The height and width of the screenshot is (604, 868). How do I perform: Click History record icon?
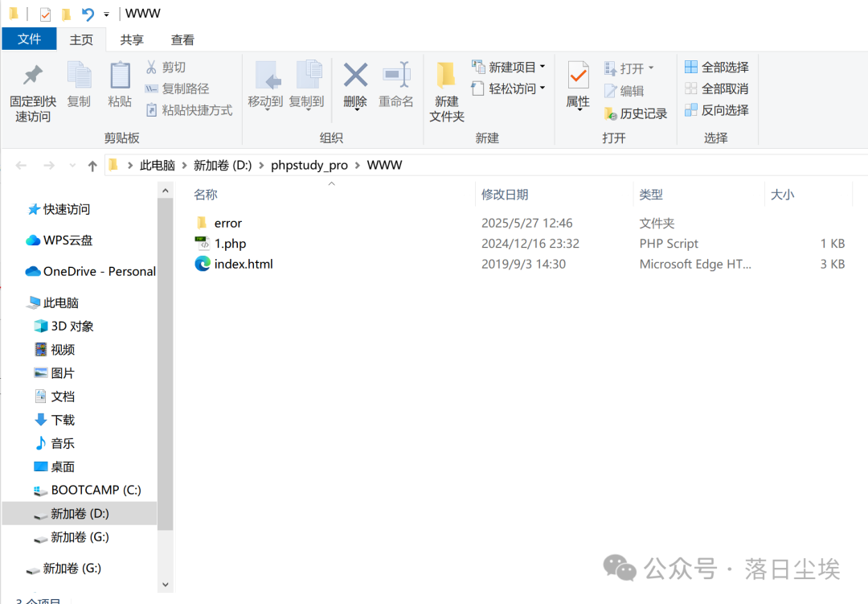point(610,113)
